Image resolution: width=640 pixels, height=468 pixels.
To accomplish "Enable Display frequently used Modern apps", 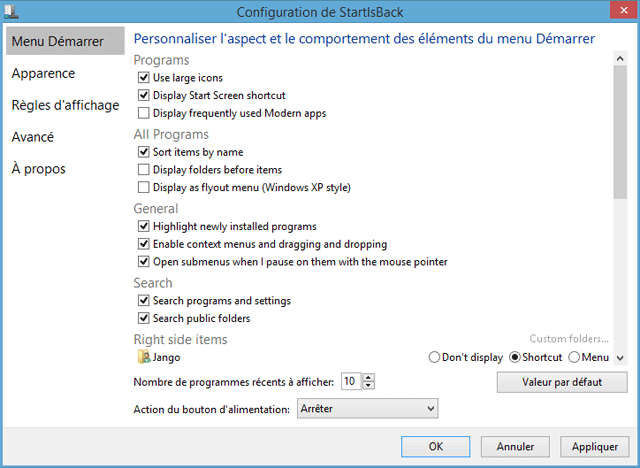I will coord(144,114).
